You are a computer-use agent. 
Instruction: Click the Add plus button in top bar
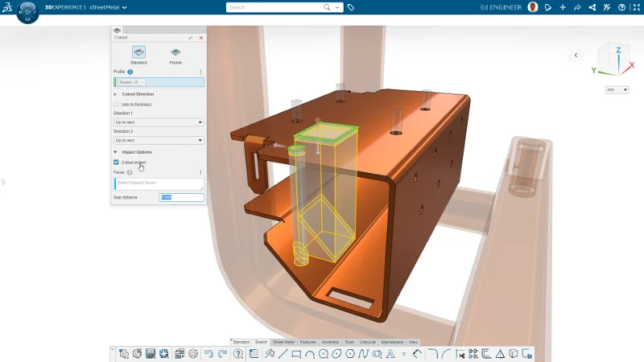tap(563, 7)
